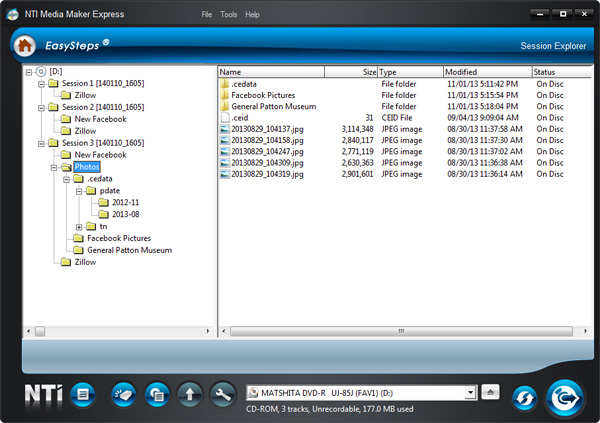Click the disc status text CD-ROM, 3 tracks
This screenshot has width=600, height=423.
pos(329,409)
